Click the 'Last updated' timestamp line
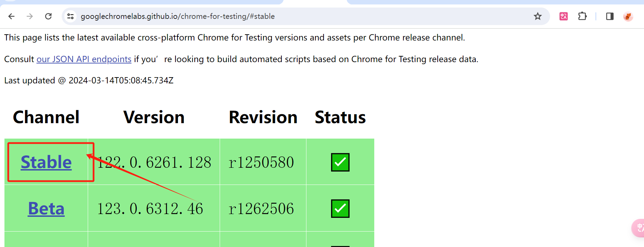The image size is (644, 247). pos(89,80)
